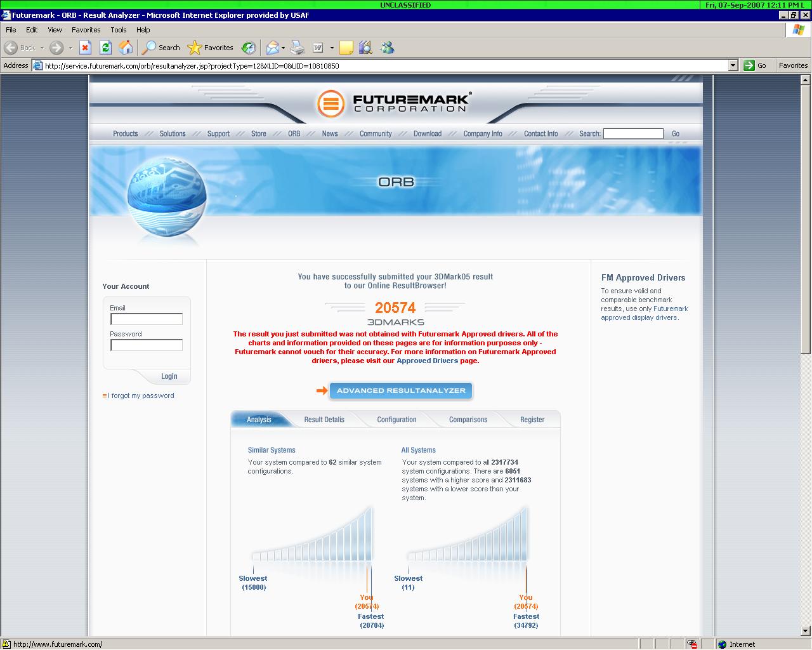Screen dimensions: 812x650
Task: Click the yellow Discuss note icon
Action: [x=346, y=48]
